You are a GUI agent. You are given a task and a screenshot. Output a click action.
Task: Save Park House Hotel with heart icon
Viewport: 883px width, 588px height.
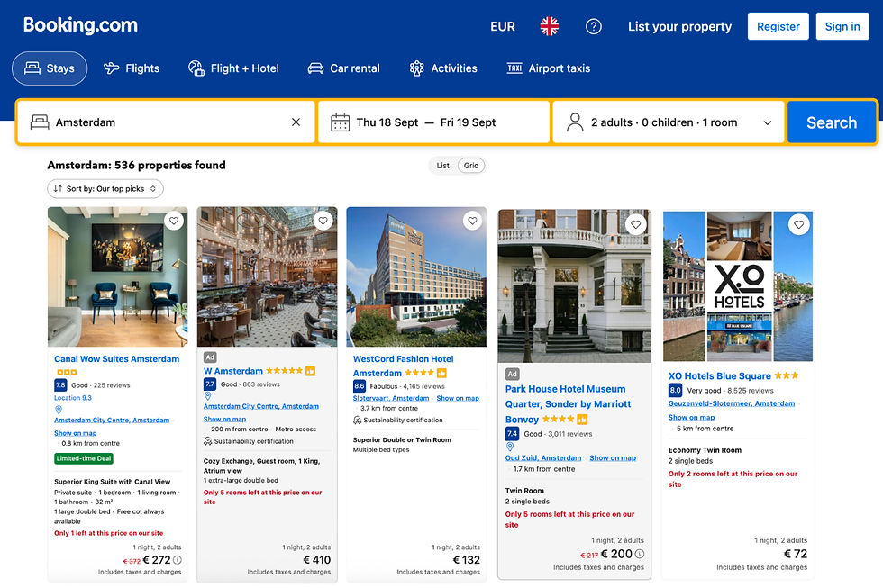coord(636,224)
